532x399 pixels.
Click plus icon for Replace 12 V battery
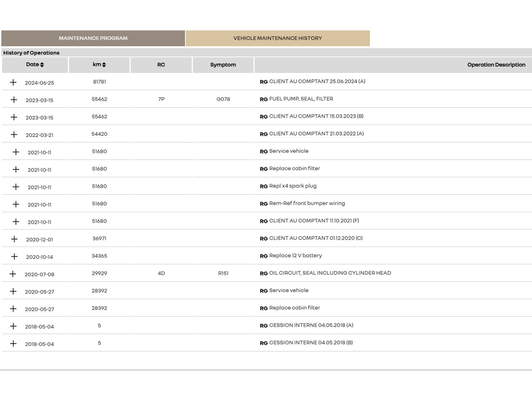click(14, 257)
